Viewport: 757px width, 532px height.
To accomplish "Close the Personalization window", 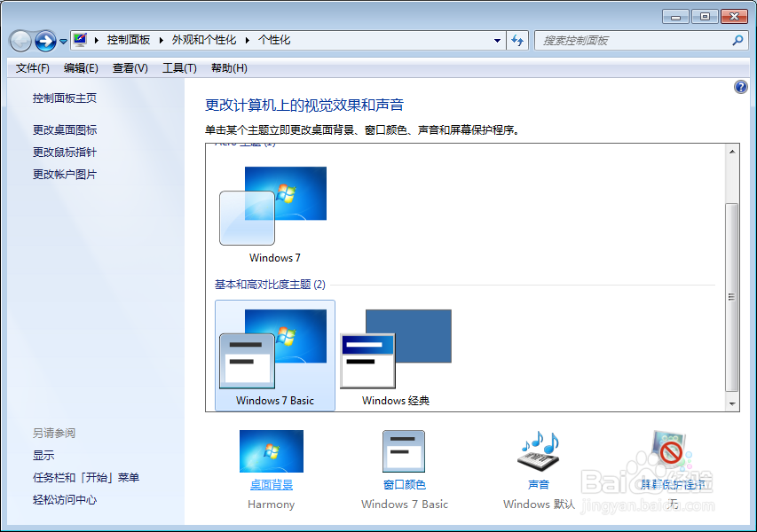I will pyautogui.click(x=734, y=17).
